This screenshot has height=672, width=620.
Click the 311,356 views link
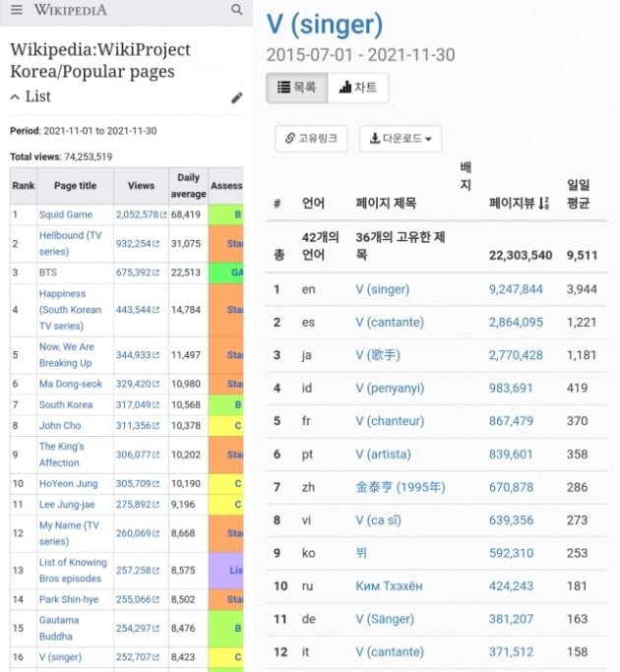pyautogui.click(x=138, y=425)
